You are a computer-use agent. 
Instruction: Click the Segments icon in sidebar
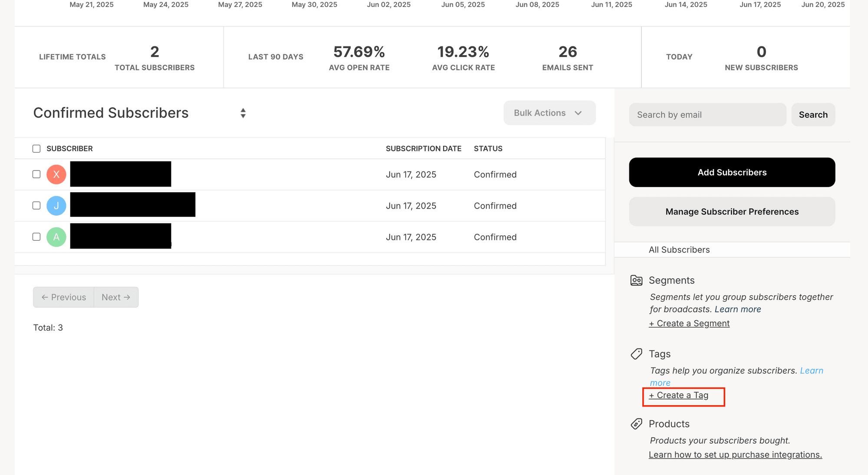(636, 281)
